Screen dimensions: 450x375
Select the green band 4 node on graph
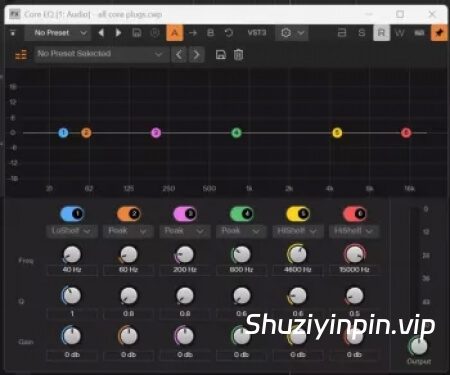tap(236, 133)
